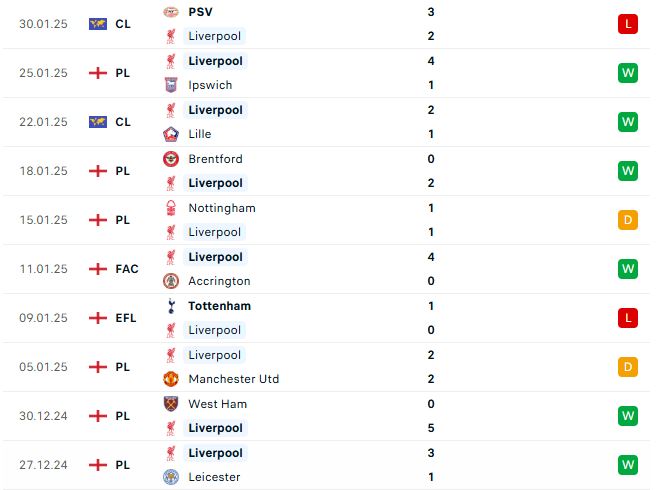Click the Tottenham cockerel crest icon
Viewport: 658px width, 490px height.
coord(171,306)
